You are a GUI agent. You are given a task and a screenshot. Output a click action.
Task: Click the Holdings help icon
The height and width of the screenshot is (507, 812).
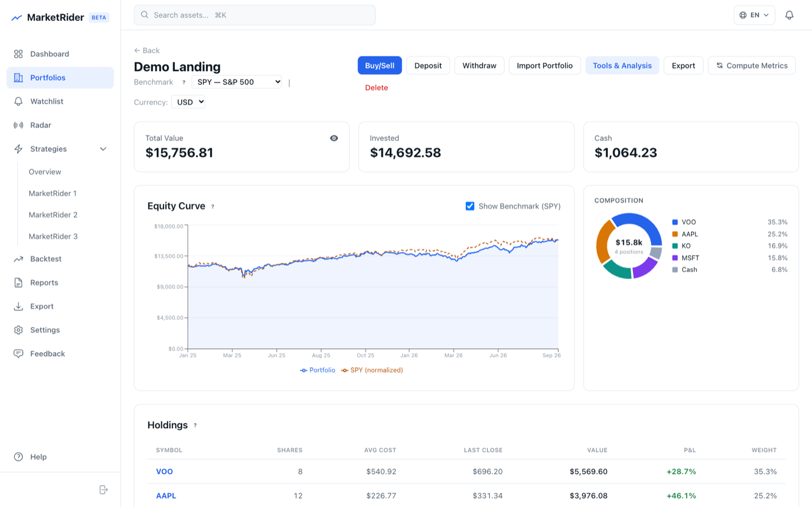pyautogui.click(x=195, y=425)
